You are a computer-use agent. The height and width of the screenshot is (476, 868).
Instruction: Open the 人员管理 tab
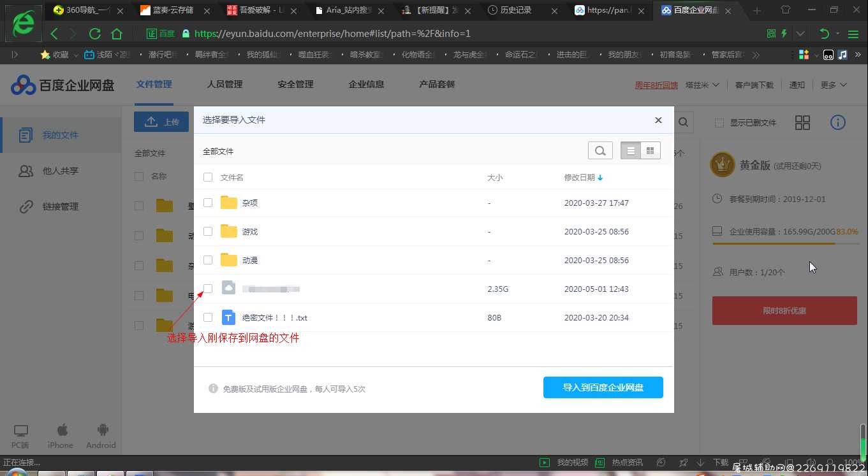224,84
